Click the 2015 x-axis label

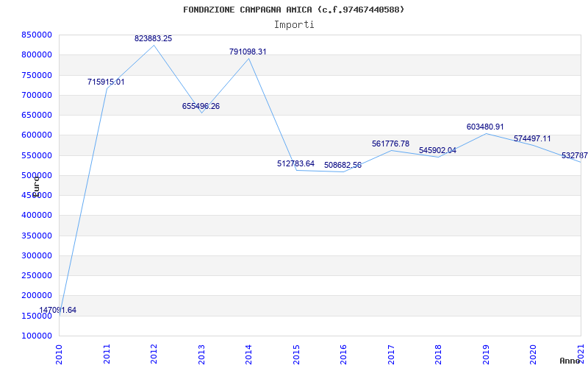(x=296, y=355)
